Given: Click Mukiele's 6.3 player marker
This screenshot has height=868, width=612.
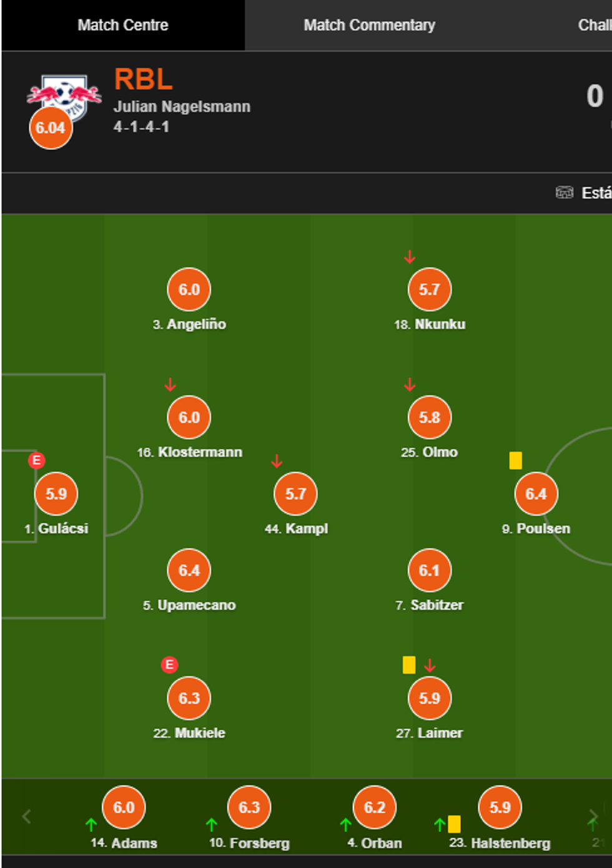Looking at the screenshot, I should pos(189,698).
